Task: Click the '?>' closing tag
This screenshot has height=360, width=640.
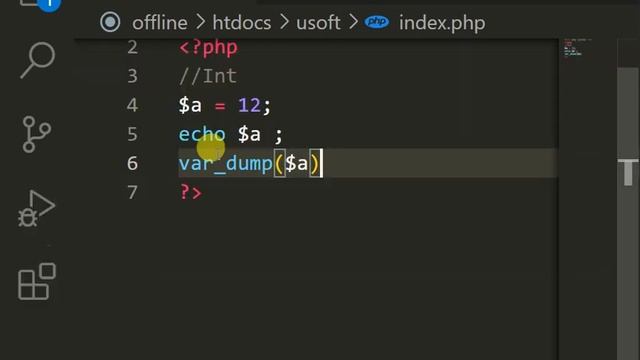Action: 191,192
